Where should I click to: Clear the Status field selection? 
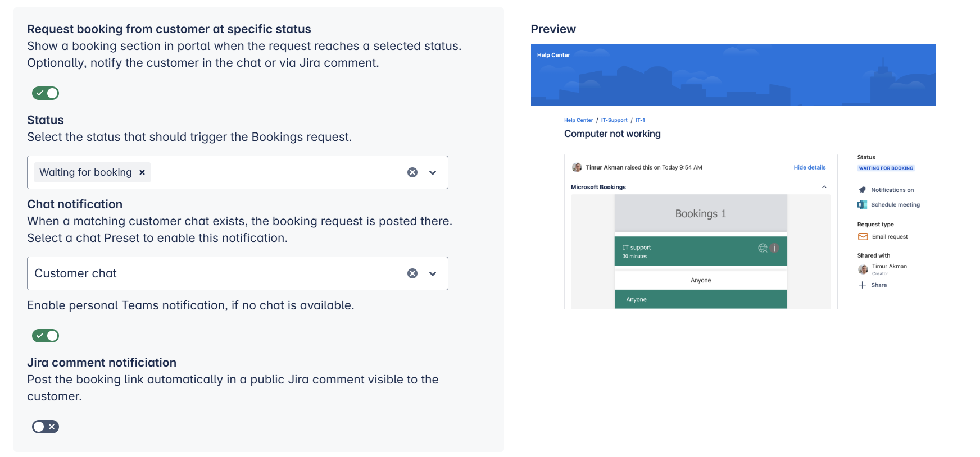tap(412, 172)
